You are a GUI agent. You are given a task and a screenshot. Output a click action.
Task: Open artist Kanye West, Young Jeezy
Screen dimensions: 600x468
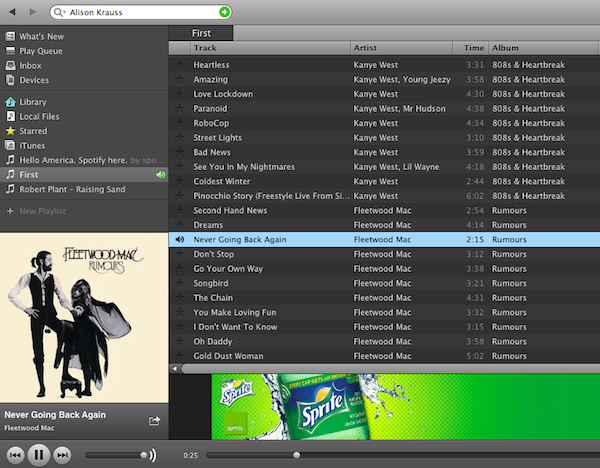(402, 79)
